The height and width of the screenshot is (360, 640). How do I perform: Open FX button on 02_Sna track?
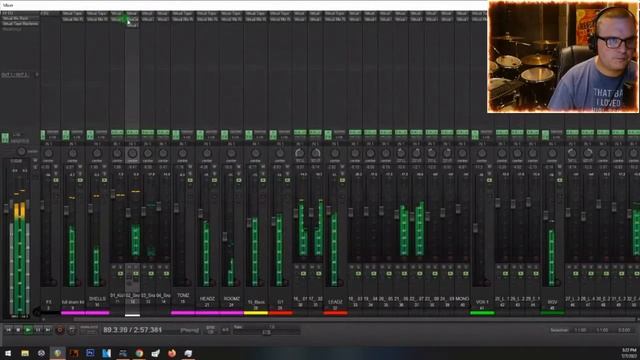[x=132, y=133]
